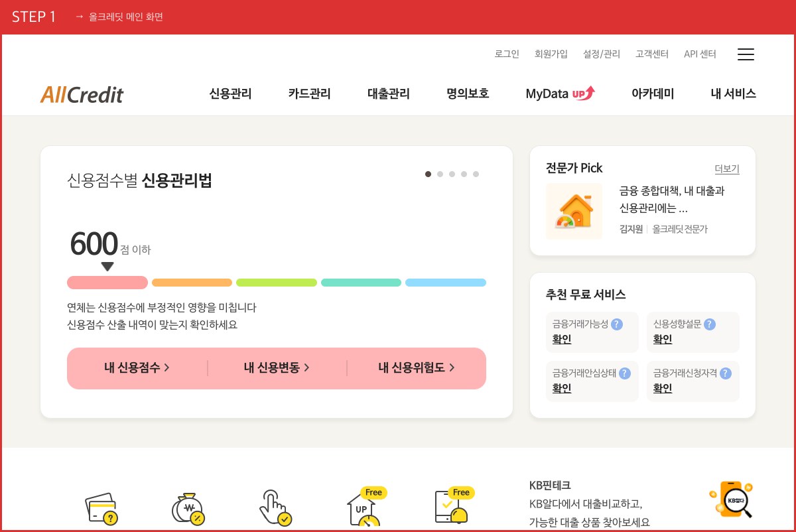Click the KB알다 magnifier phone icon
796x532 pixels.
[731, 501]
